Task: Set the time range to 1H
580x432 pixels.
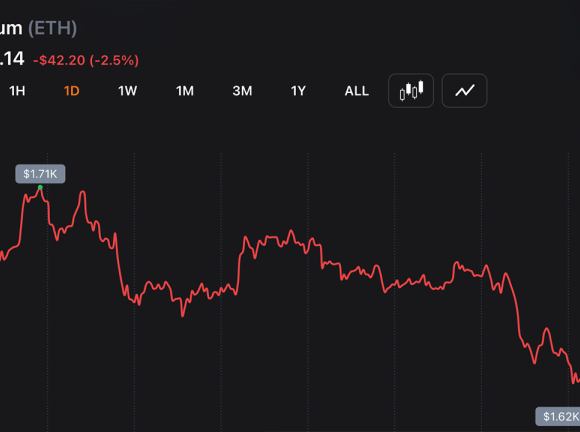Action: pos(17,91)
